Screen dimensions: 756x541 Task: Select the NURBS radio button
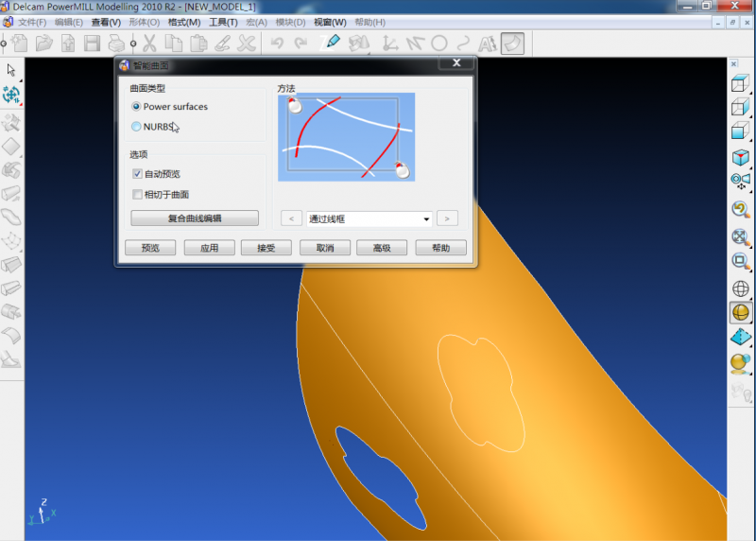click(x=136, y=127)
